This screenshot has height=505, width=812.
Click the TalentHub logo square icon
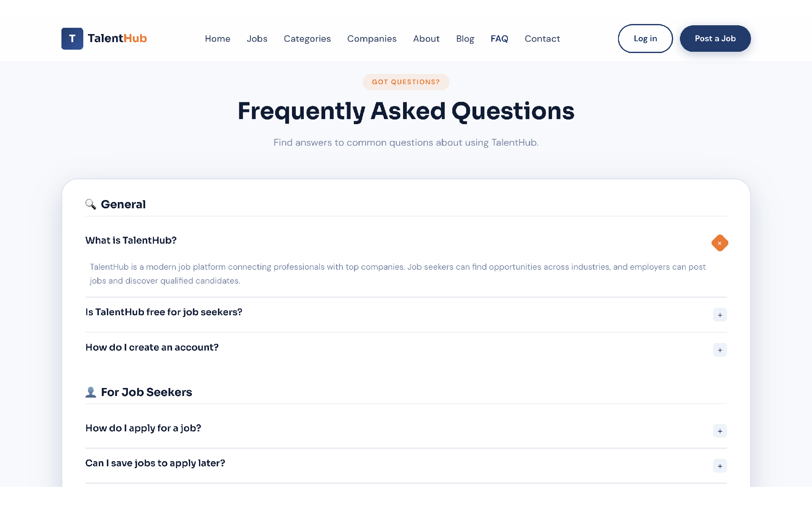click(x=72, y=39)
